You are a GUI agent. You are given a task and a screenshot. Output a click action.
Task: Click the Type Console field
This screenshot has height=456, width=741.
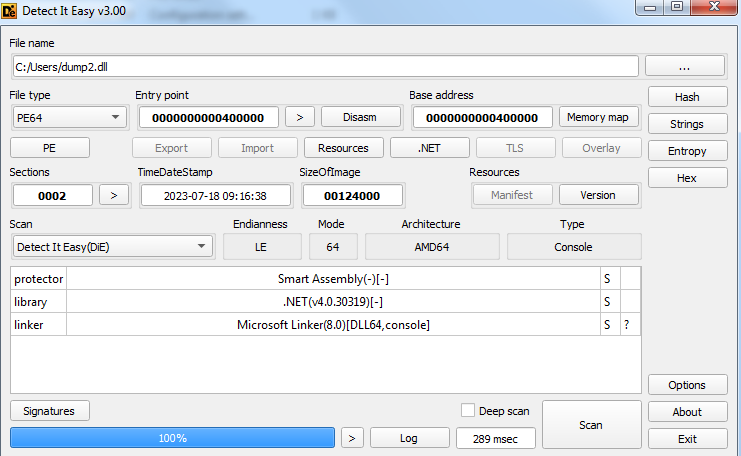tap(574, 247)
